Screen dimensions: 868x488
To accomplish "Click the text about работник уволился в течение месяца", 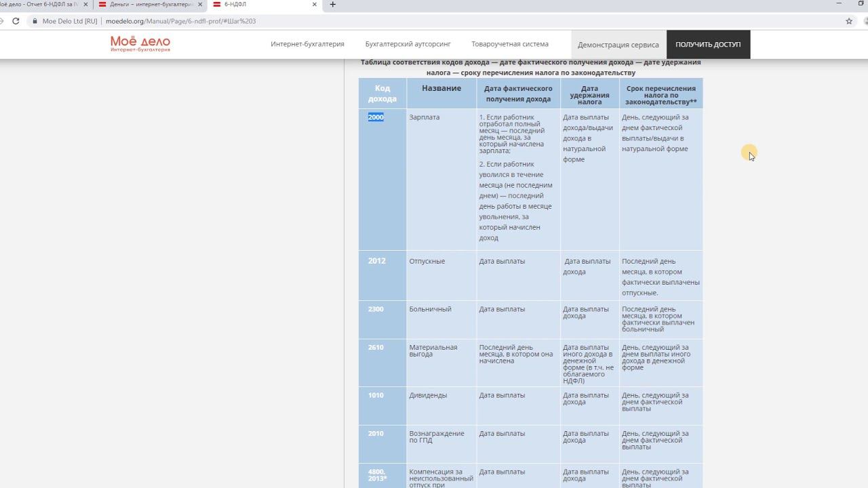I will click(x=516, y=201).
